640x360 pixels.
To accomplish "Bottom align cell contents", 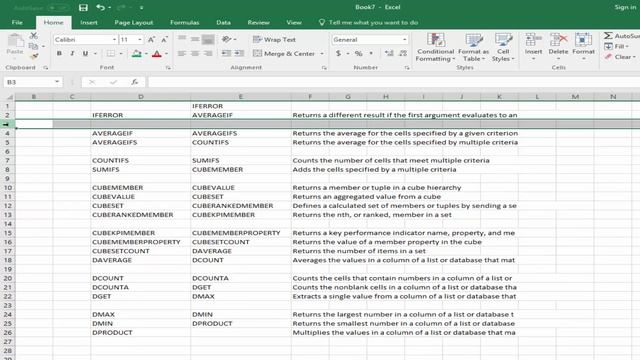I will (x=208, y=39).
